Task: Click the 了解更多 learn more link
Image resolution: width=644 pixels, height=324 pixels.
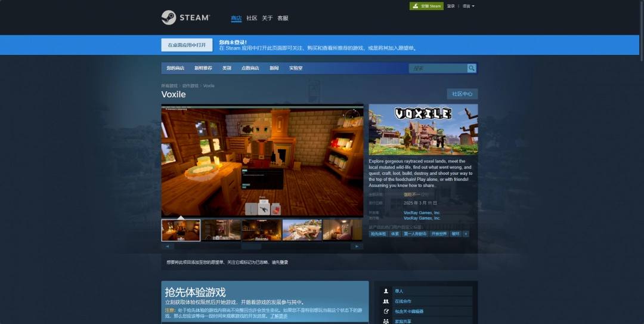Action: (x=278, y=316)
